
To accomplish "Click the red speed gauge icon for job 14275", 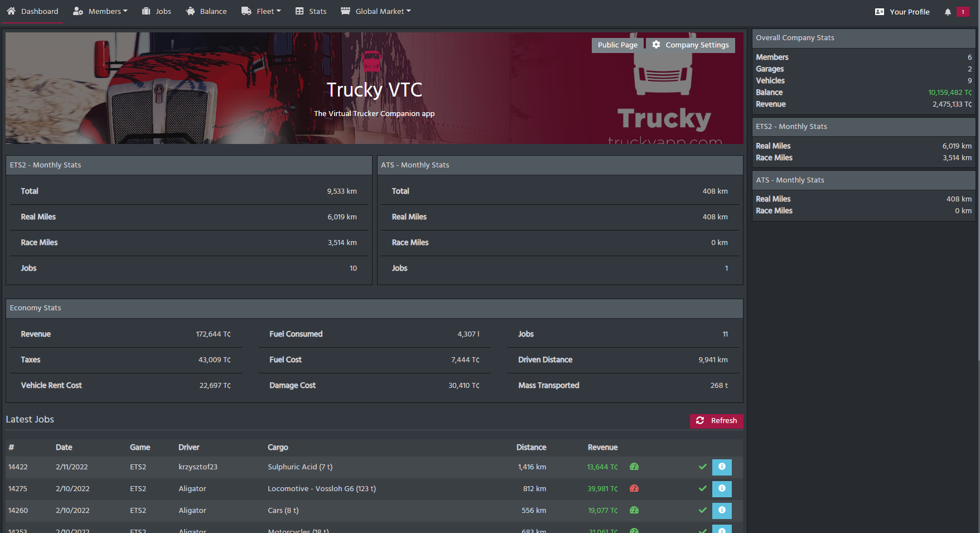I will click(634, 488).
